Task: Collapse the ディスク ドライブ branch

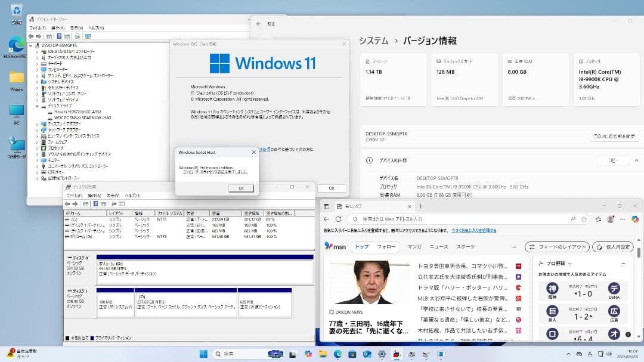Action: pyautogui.click(x=36, y=107)
